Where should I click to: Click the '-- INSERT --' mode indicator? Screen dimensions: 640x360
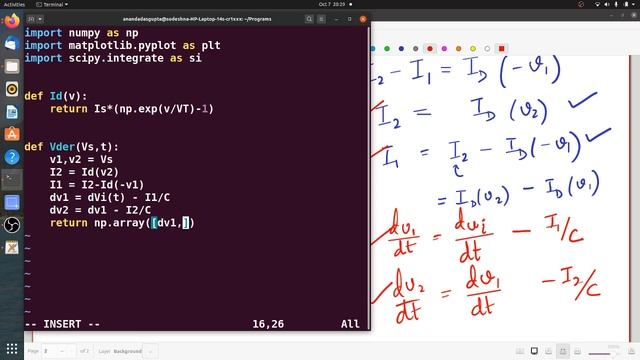pos(62,324)
